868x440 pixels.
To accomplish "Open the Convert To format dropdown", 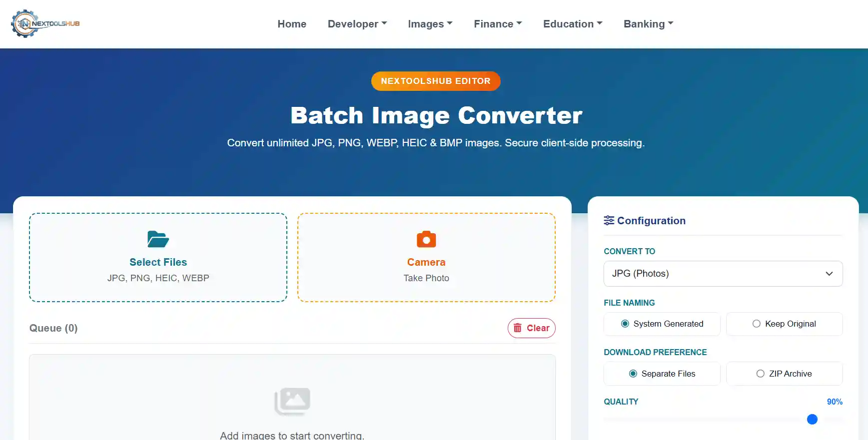I will [x=723, y=274].
